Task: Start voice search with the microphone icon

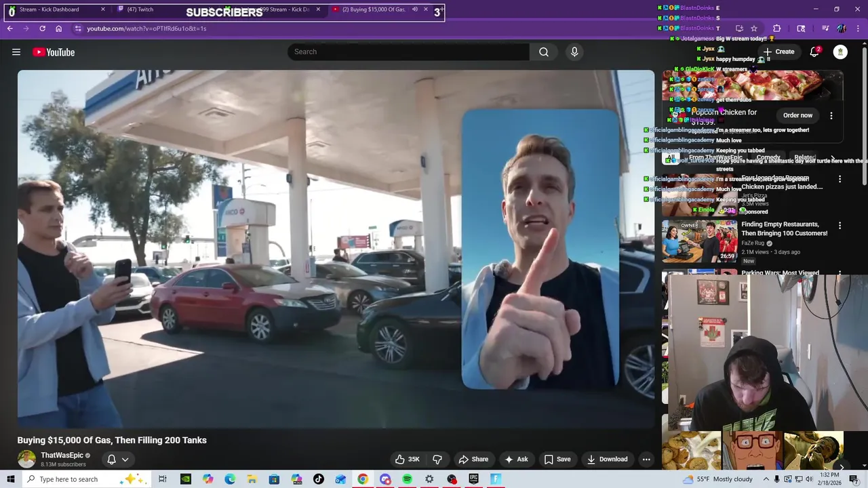Action: 574,52
